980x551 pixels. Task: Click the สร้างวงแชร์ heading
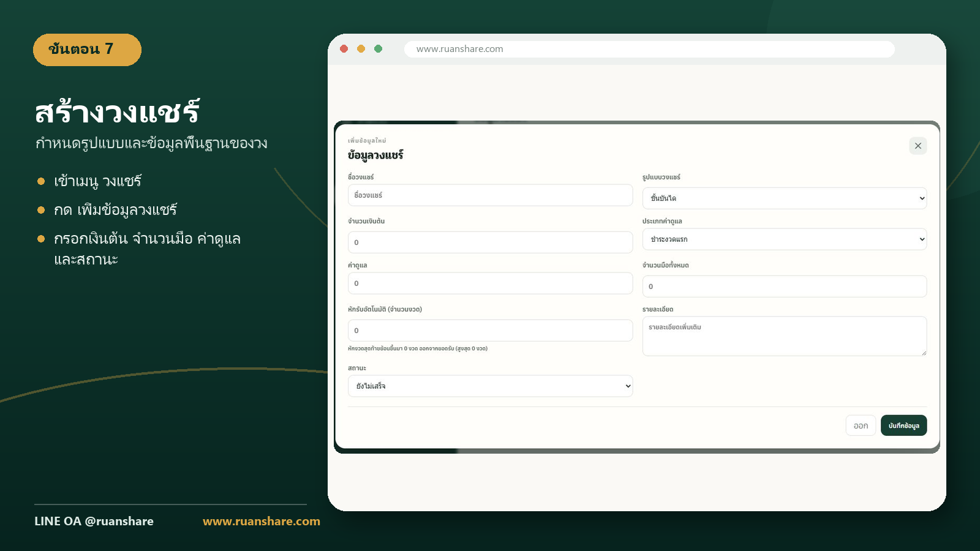[118, 112]
